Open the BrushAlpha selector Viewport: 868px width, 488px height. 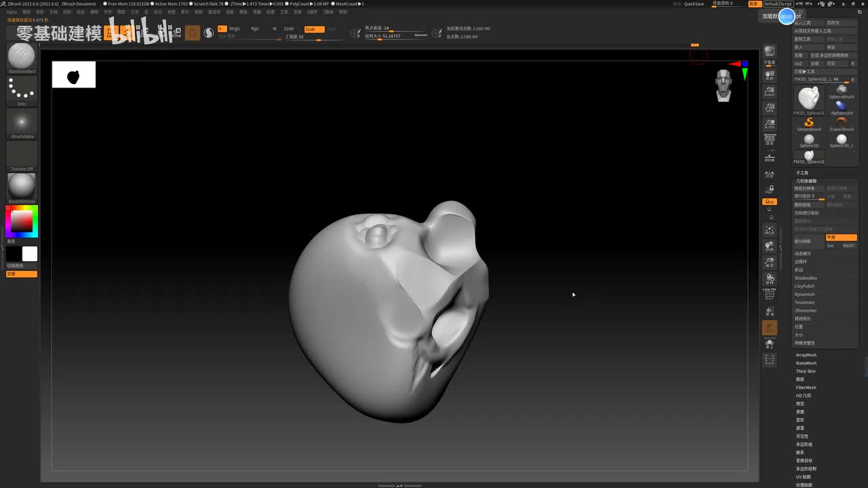(22, 123)
